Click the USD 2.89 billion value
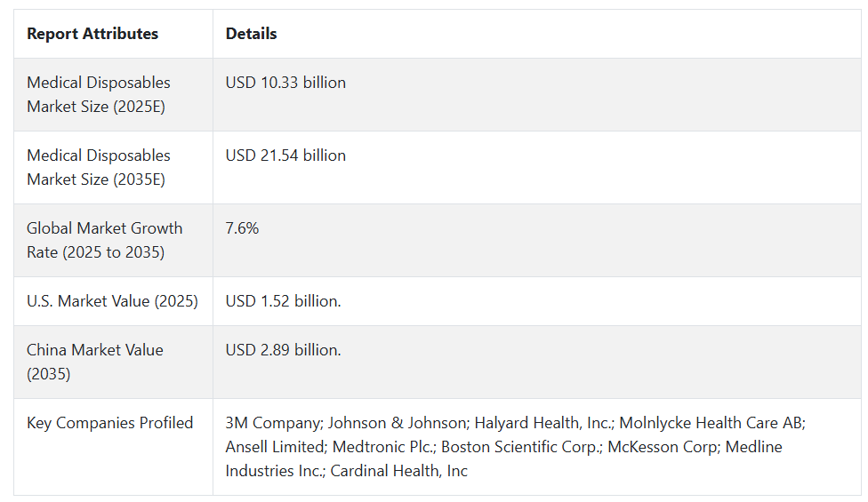The image size is (868, 502). (283, 350)
